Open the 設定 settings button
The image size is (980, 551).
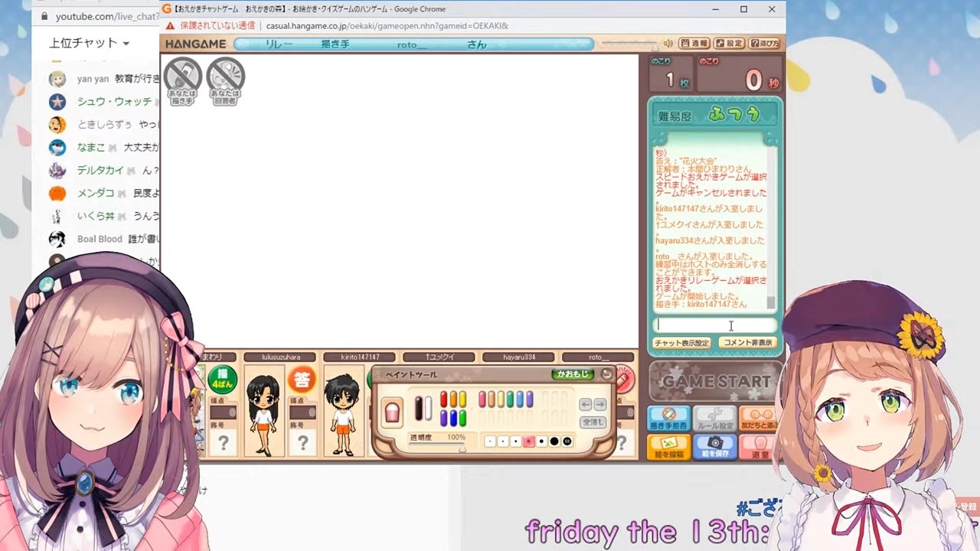[729, 44]
